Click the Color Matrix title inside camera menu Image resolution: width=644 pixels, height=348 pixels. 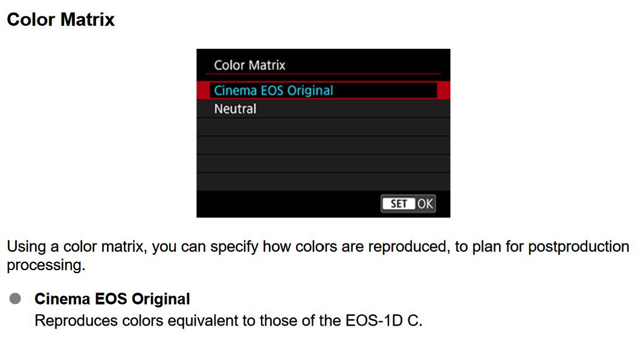point(250,65)
